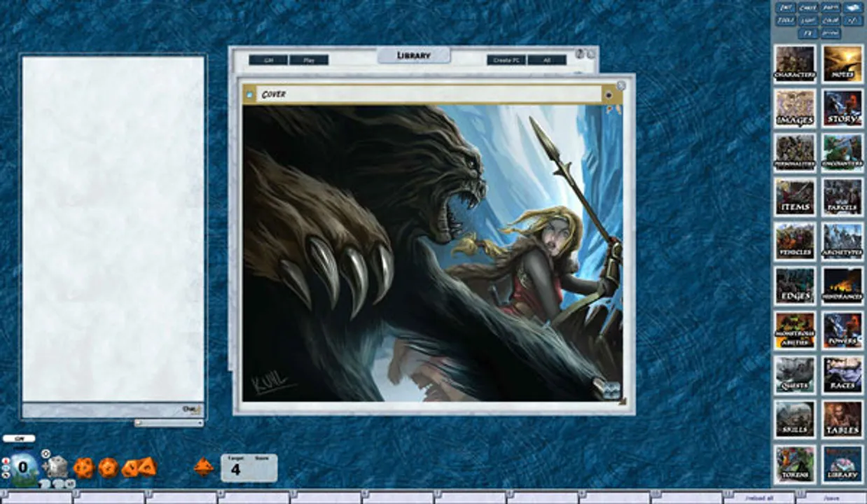
Task: Click hotkey slot 2 in bottom bar
Action: click(x=108, y=498)
